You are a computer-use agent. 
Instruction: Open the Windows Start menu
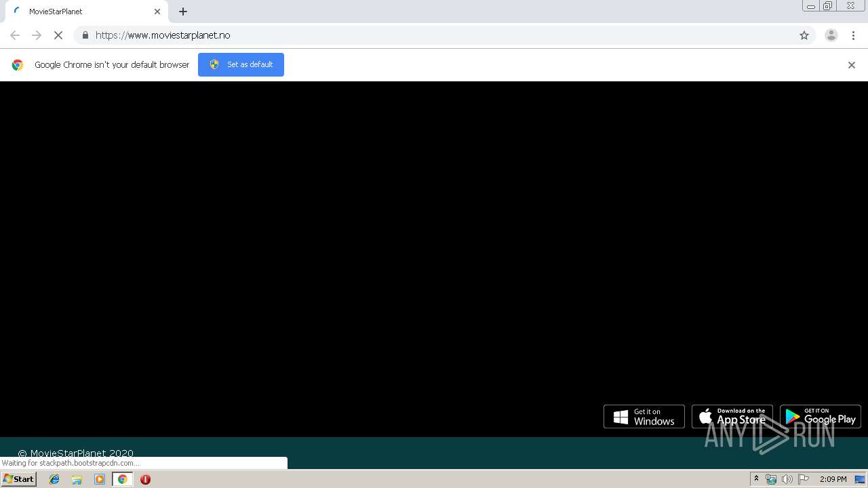(19, 479)
